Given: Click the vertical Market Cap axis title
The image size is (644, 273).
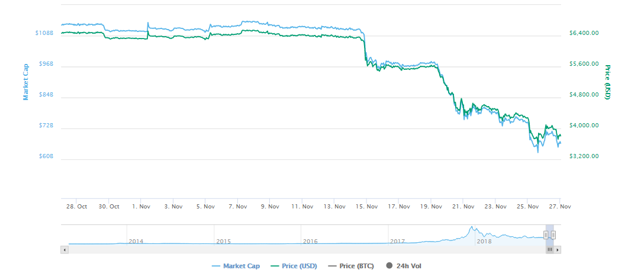Looking at the screenshot, I should (x=26, y=82).
